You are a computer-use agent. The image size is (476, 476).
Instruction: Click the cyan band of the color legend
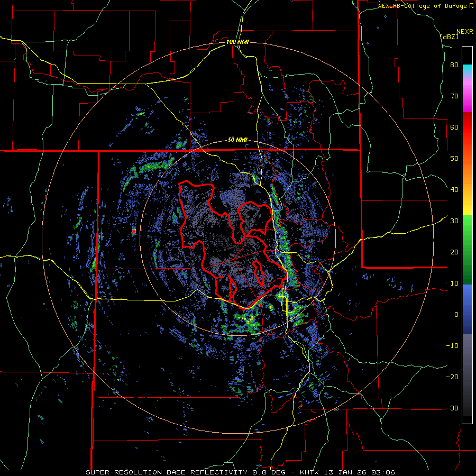pos(467,69)
